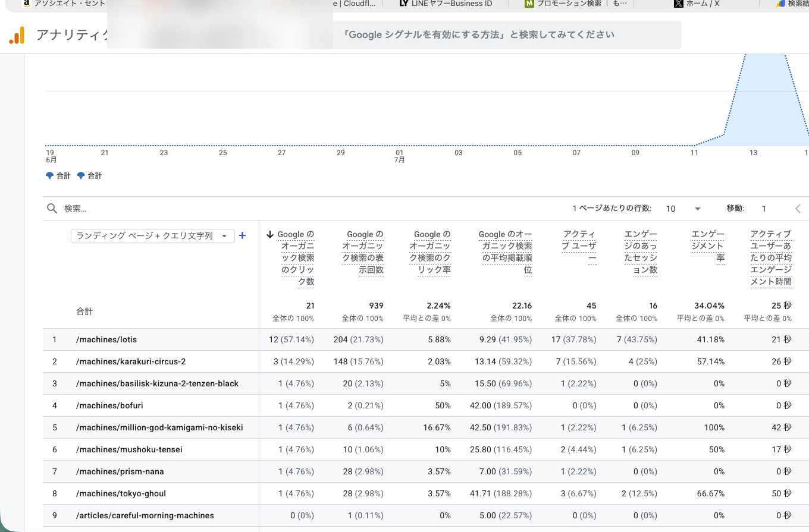The height and width of the screenshot is (532, 809).
Task: Click the karakuri-circus-2 impressions 148 (15.76%)
Action: coord(358,361)
